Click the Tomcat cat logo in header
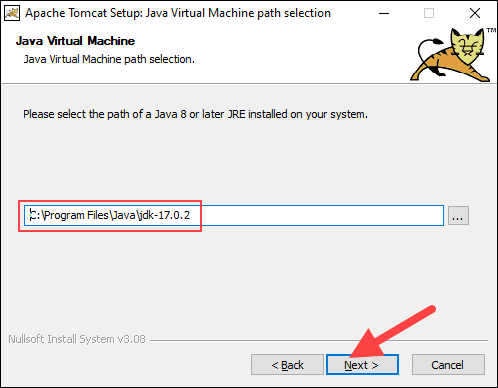This screenshot has width=498, height=388. coord(450,55)
